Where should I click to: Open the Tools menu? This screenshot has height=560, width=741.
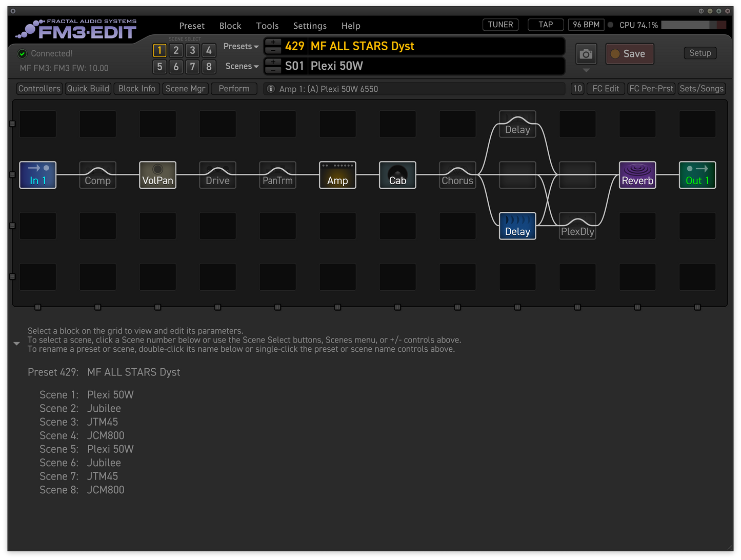click(267, 26)
